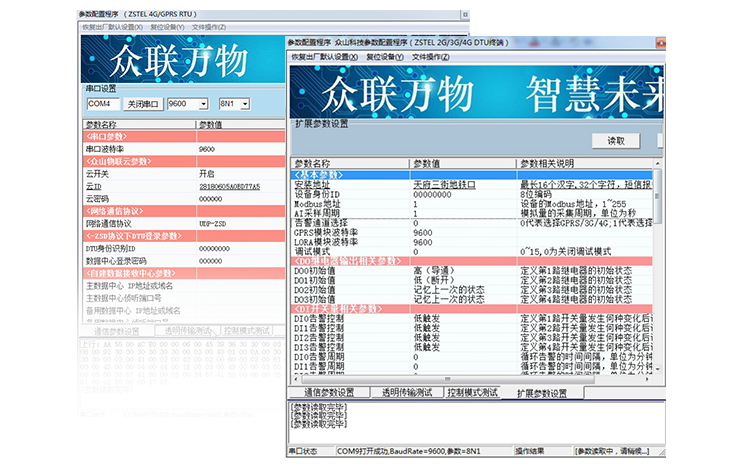The width and height of the screenshot is (750, 467).
Task: Select the 告警通道选择 parameter row
Action: click(471, 223)
